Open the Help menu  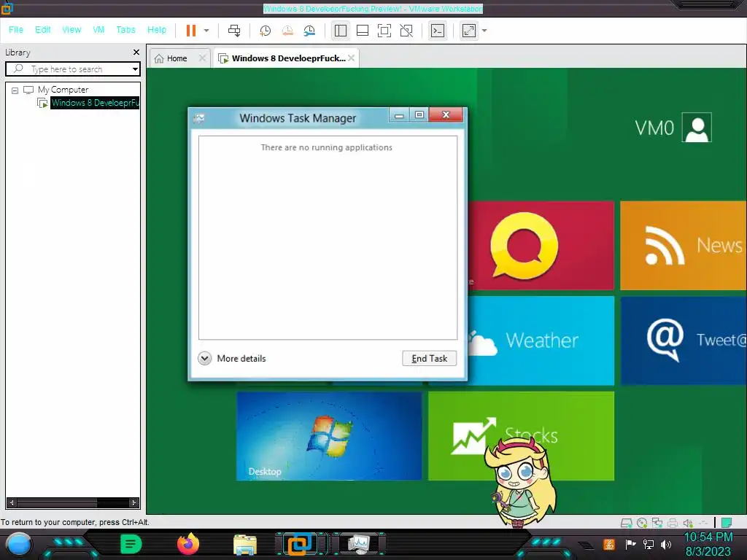tap(157, 29)
